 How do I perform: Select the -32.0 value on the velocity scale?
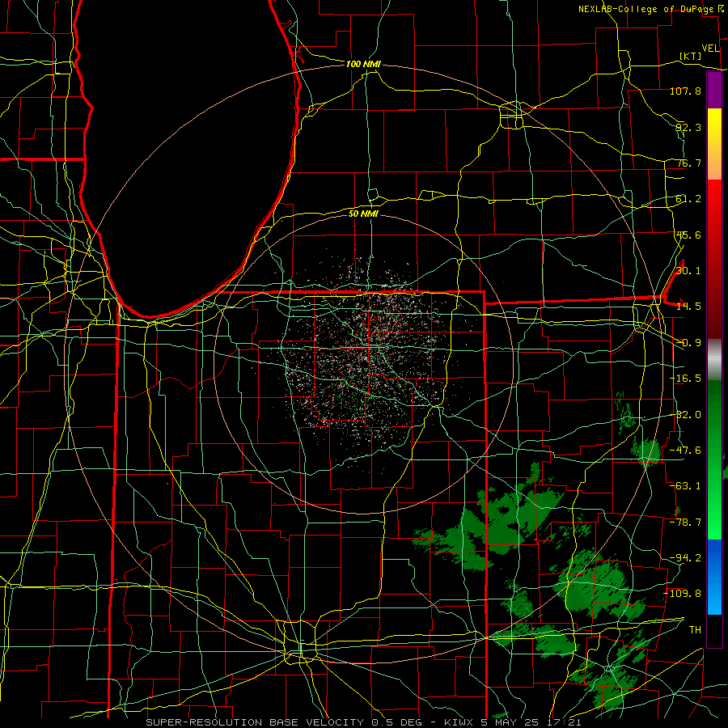pyautogui.click(x=685, y=415)
